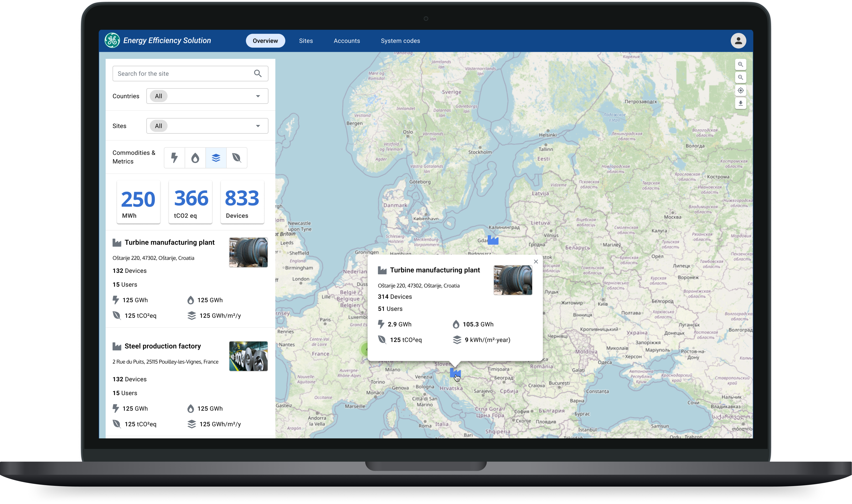Click sidebar Turbine card layers icon
852x504 pixels.
point(192,315)
